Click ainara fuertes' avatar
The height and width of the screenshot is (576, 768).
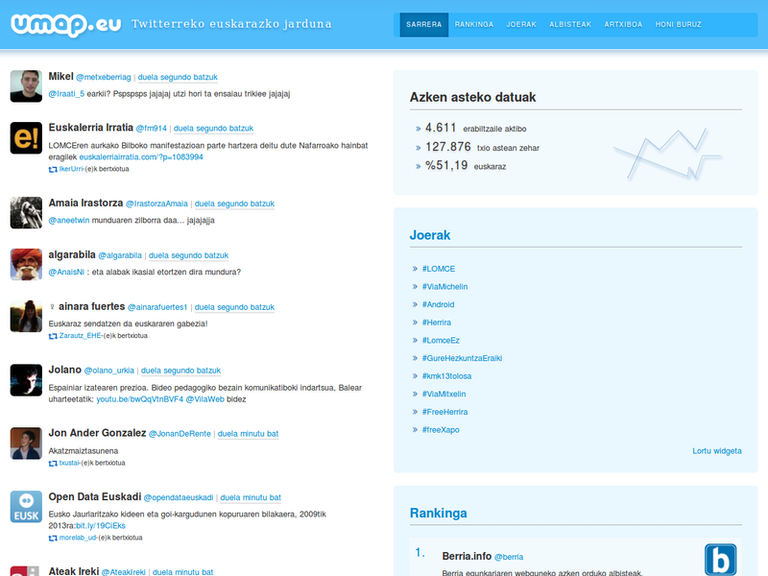pos(26,316)
